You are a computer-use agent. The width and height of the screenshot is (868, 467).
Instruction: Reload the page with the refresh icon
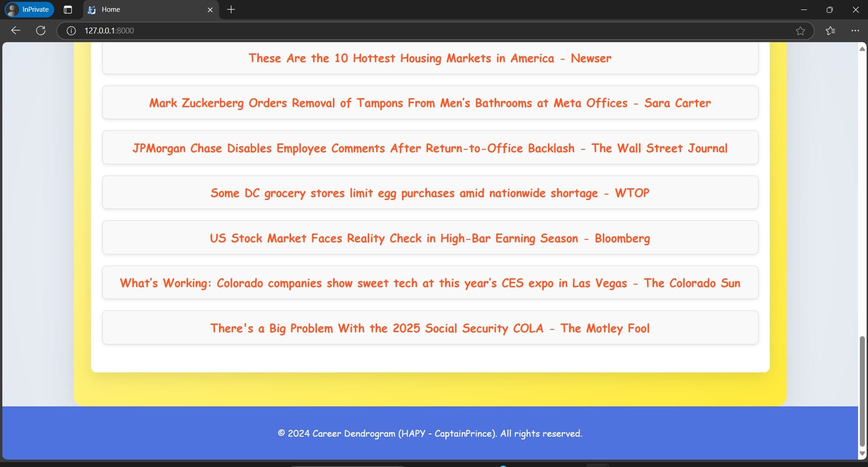pyautogui.click(x=41, y=30)
